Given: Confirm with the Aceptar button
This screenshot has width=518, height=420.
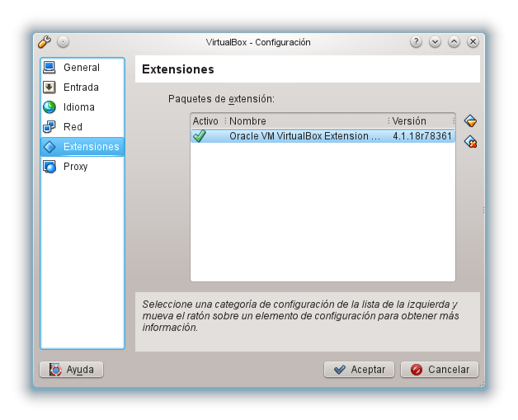Looking at the screenshot, I should [x=359, y=370].
